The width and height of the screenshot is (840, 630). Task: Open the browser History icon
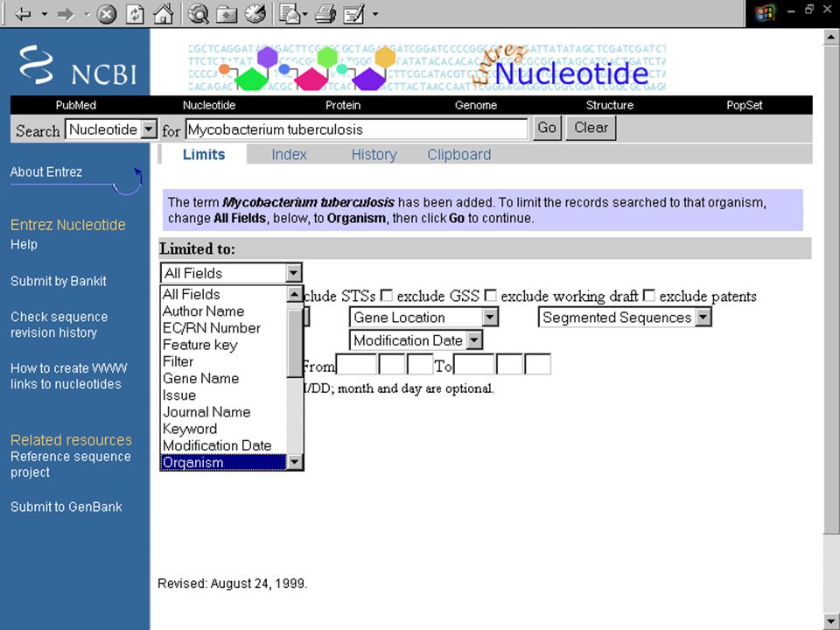click(x=255, y=13)
